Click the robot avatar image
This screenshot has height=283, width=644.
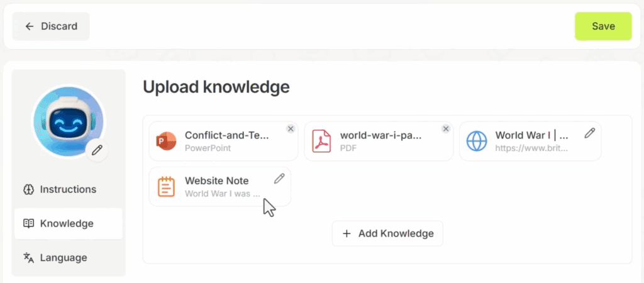68,121
